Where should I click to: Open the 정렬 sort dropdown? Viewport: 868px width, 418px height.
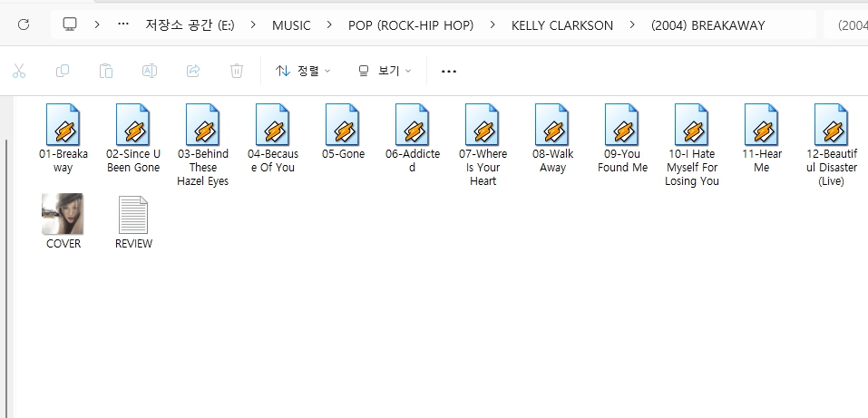pyautogui.click(x=303, y=71)
